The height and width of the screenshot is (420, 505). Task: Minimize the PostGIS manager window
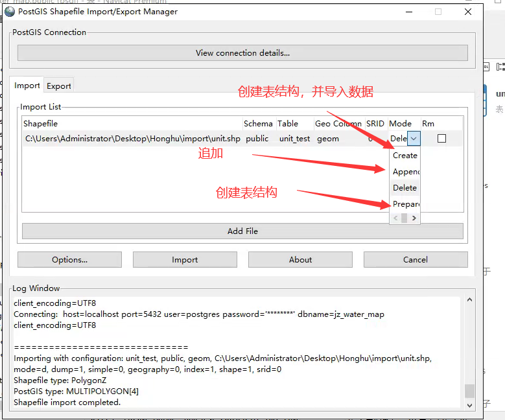point(408,12)
